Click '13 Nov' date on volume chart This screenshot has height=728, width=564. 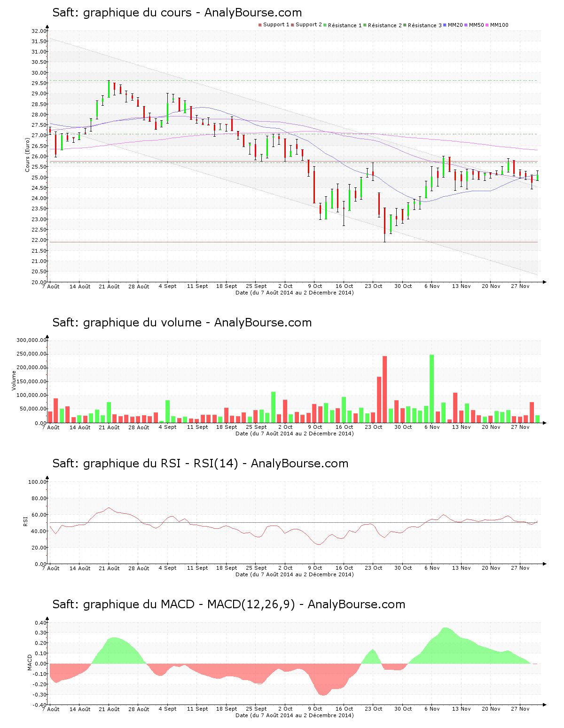tap(461, 427)
